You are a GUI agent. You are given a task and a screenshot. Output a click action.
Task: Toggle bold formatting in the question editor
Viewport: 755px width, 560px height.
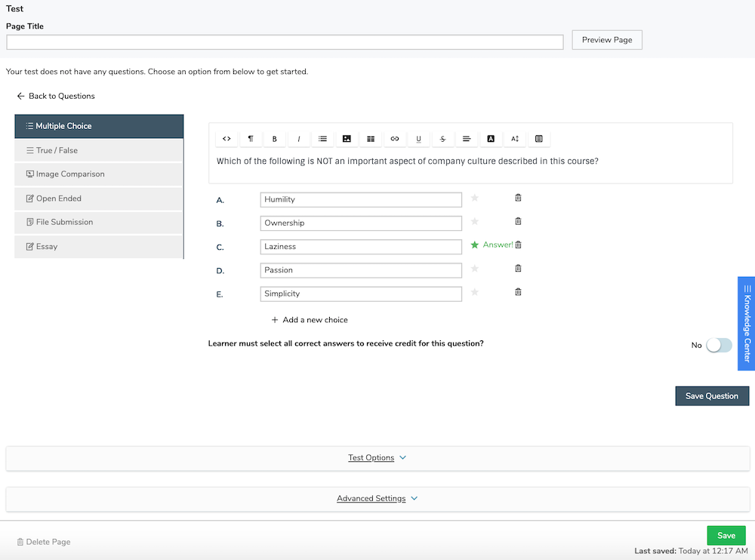pyautogui.click(x=275, y=139)
